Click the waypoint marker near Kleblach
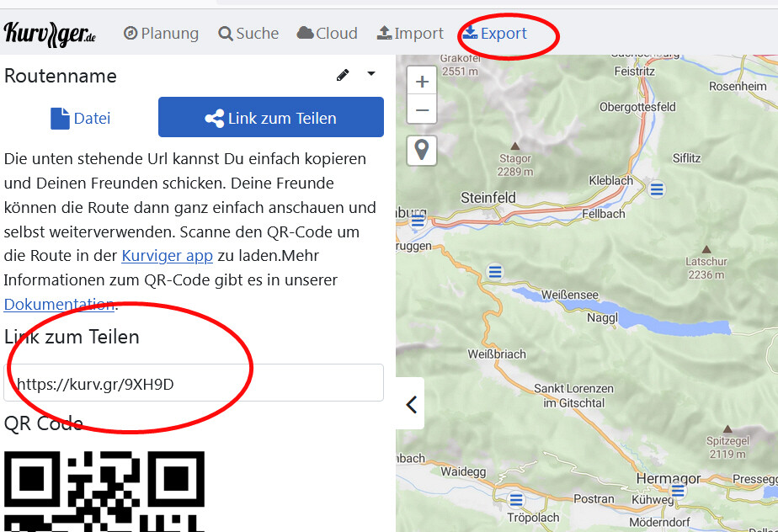The width and height of the screenshot is (778, 532). click(x=657, y=189)
